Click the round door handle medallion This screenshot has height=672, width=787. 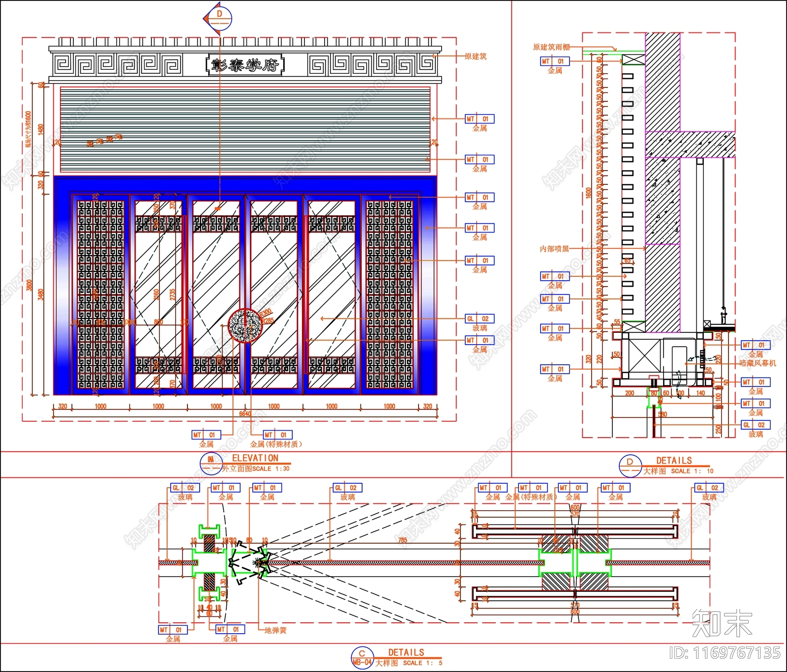(245, 325)
